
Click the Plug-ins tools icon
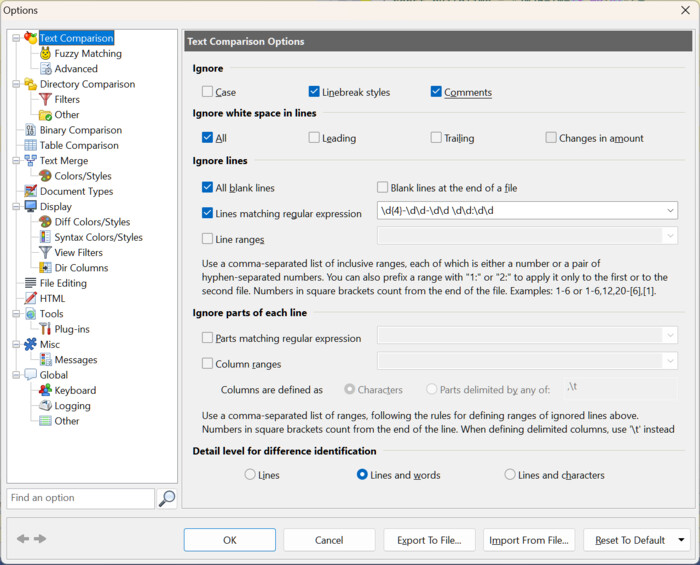pos(45,329)
